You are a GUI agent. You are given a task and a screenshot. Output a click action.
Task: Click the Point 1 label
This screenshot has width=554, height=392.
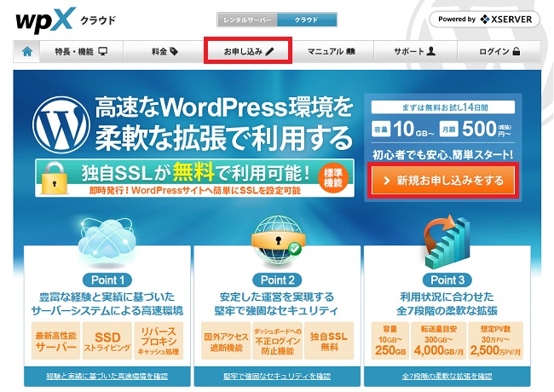(x=107, y=280)
